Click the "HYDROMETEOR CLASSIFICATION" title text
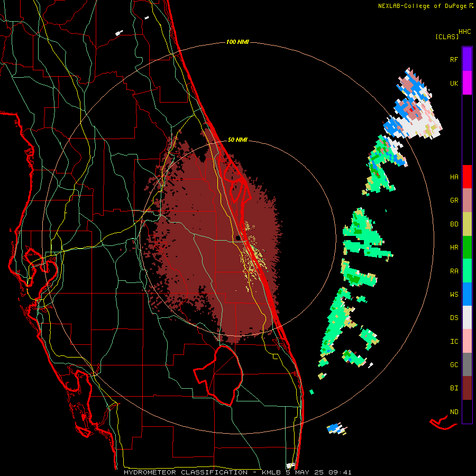Screen dimensions: 476x476 (186, 472)
